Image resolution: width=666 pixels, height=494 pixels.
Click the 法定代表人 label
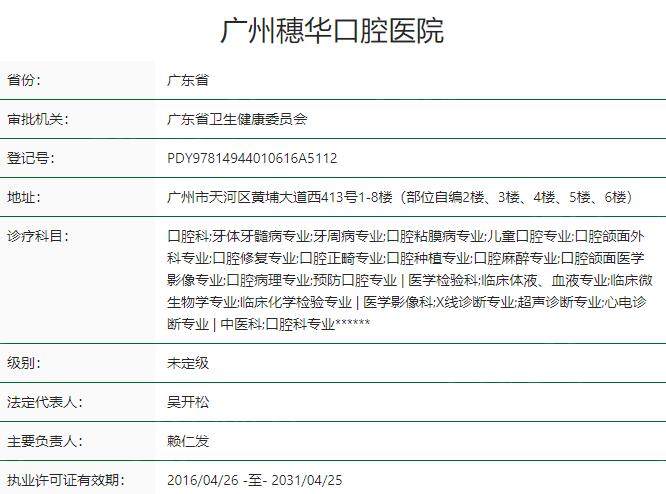[x=45, y=402]
